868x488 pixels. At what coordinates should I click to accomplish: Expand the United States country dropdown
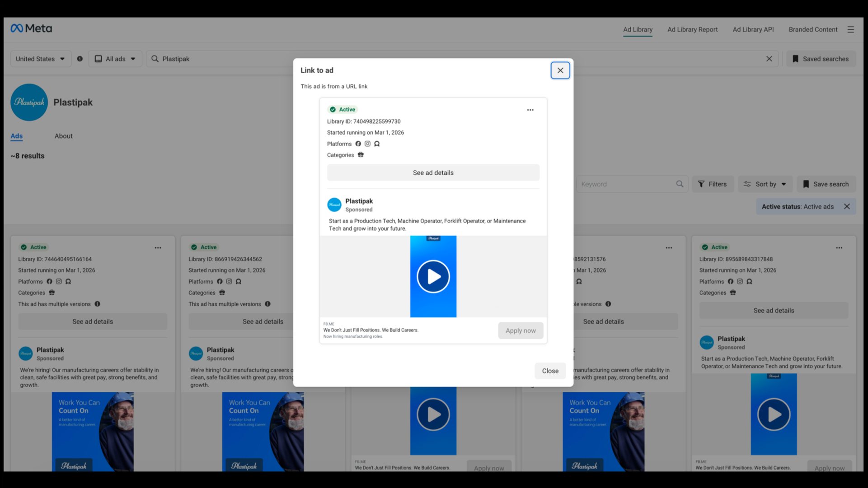coord(40,59)
